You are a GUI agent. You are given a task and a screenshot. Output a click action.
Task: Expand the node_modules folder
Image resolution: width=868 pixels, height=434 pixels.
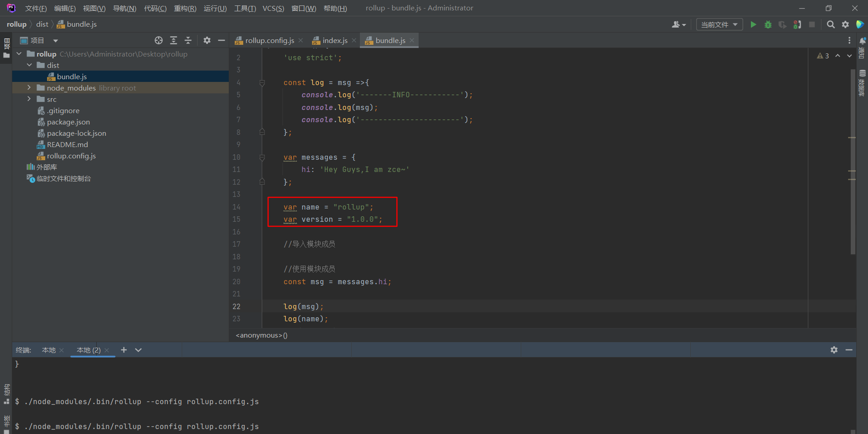pyautogui.click(x=29, y=88)
